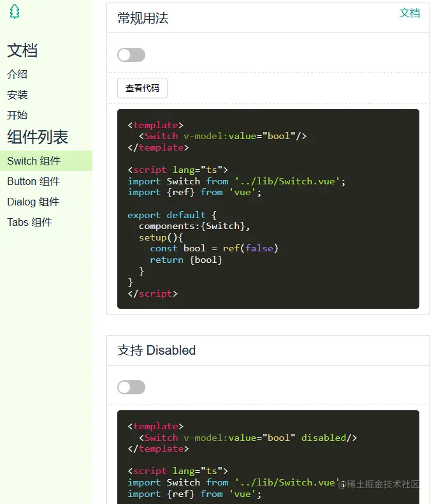Click the Switch tag line containing disabled
The width and height of the screenshot is (434, 504).
click(x=248, y=438)
